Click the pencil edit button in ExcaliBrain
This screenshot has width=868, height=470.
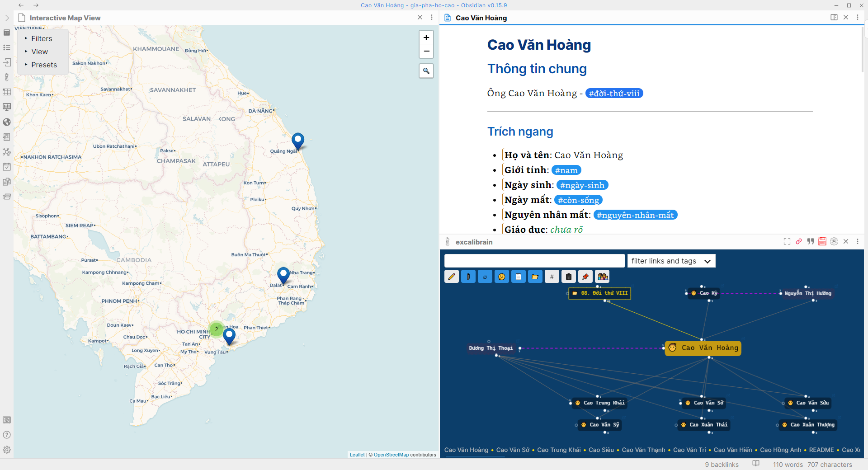coord(451,277)
